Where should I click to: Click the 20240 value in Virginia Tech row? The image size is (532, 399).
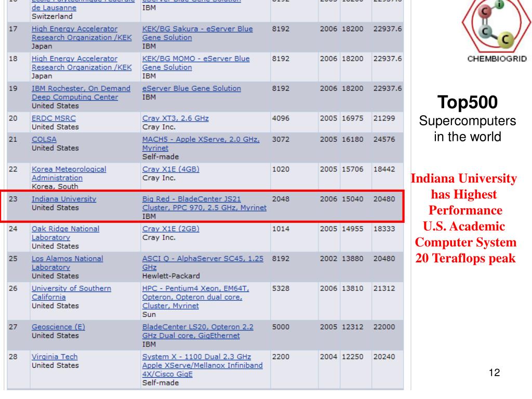[x=384, y=357]
